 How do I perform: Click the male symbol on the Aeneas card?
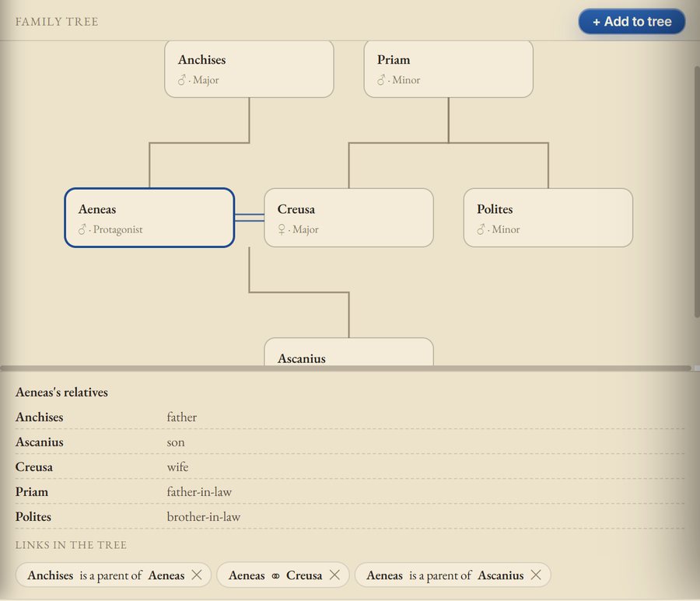tap(82, 229)
